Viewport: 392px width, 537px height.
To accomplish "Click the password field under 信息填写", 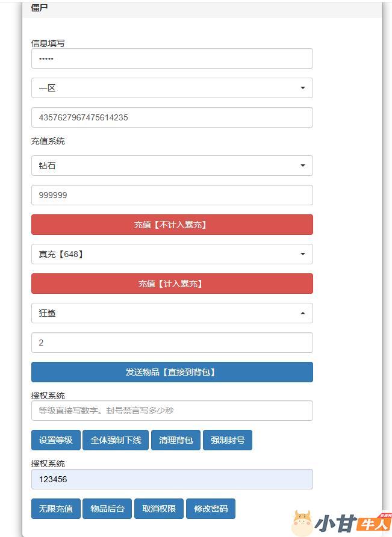I will pyautogui.click(x=172, y=58).
